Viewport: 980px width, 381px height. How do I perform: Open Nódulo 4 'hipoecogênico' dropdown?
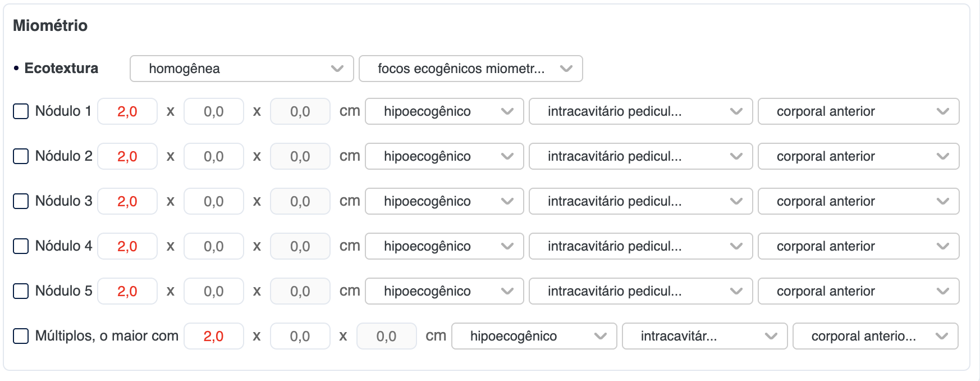(x=444, y=246)
